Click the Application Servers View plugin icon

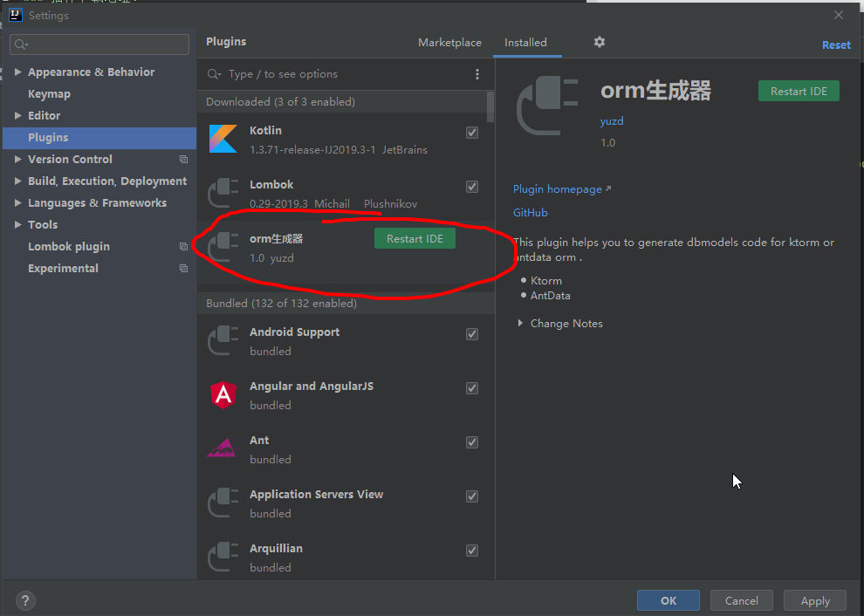[x=223, y=503]
